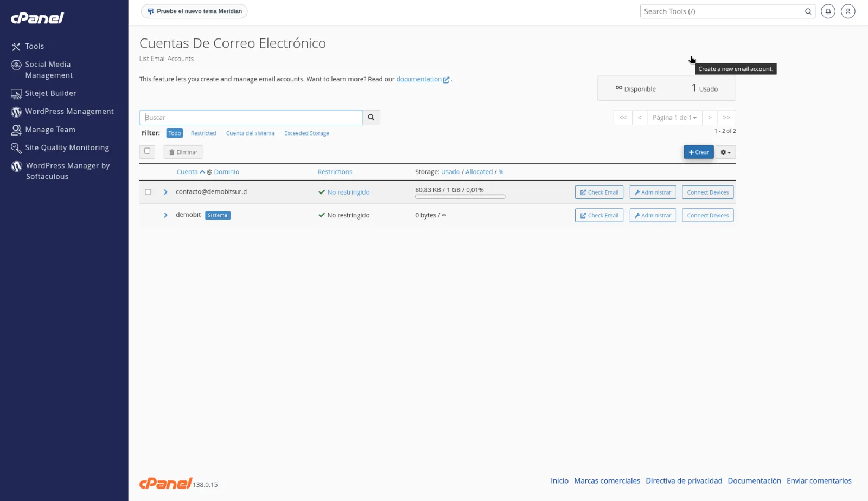Sort by Dominio column
Image resolution: width=868 pixels, height=501 pixels.
pos(226,172)
